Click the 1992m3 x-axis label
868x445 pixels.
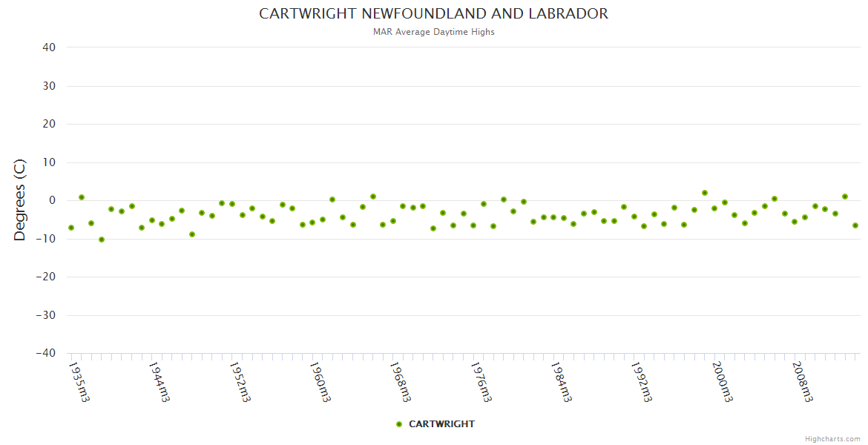coord(641,381)
